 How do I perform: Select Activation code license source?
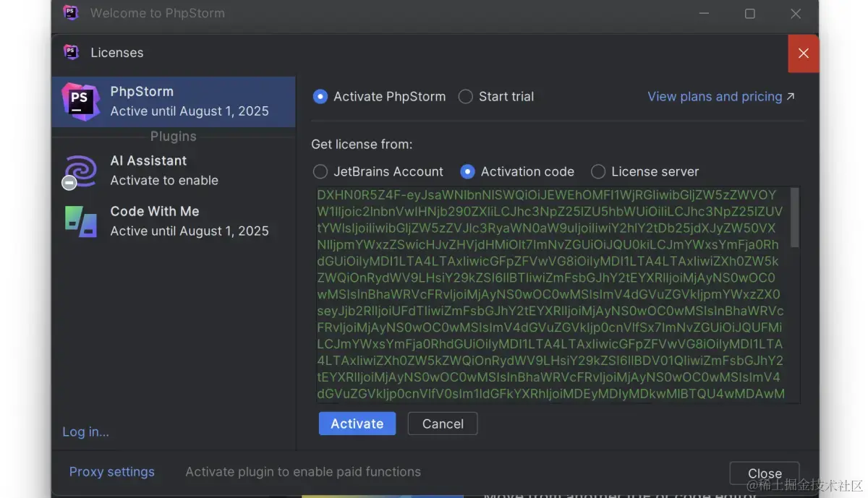pyautogui.click(x=517, y=171)
